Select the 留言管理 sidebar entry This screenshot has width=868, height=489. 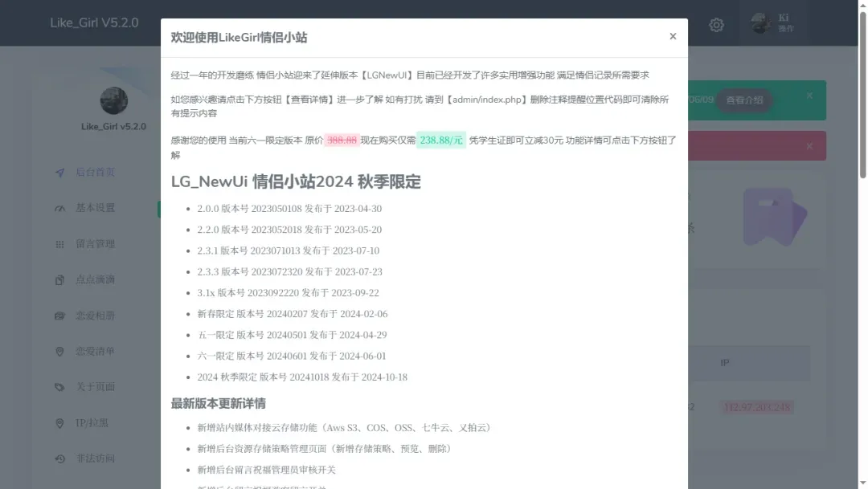point(95,244)
